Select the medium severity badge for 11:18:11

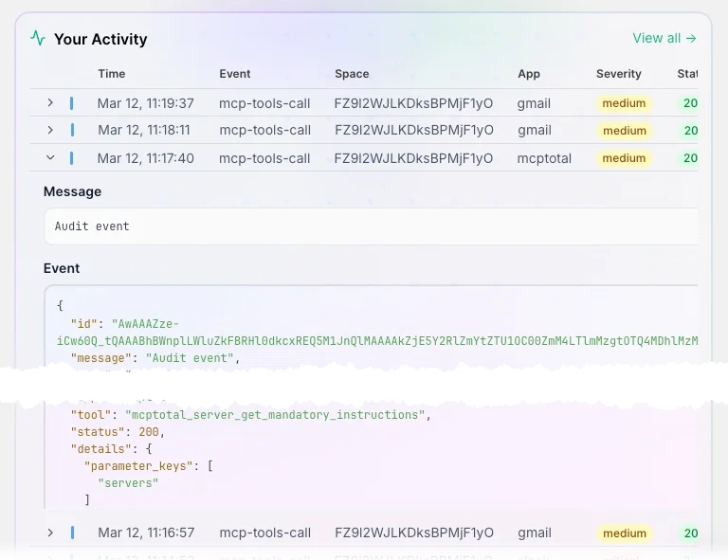tap(625, 131)
